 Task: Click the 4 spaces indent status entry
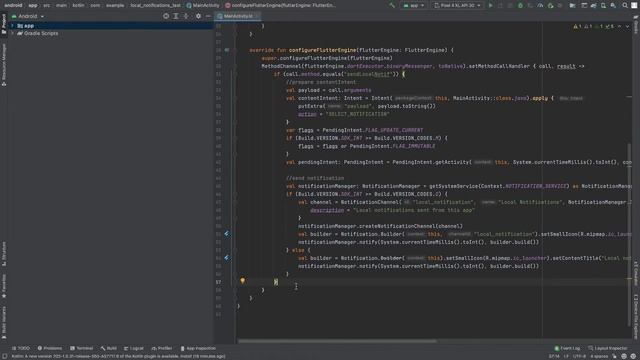tap(599, 356)
